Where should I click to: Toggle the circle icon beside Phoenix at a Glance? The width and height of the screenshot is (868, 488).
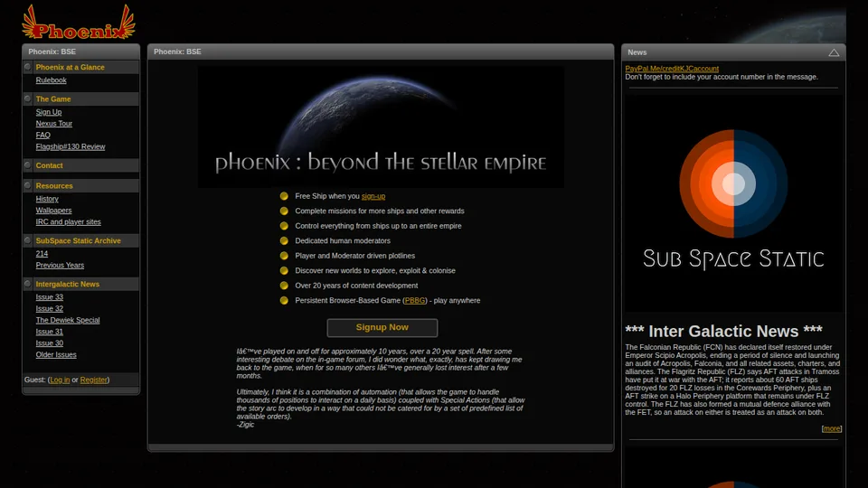pos(28,67)
